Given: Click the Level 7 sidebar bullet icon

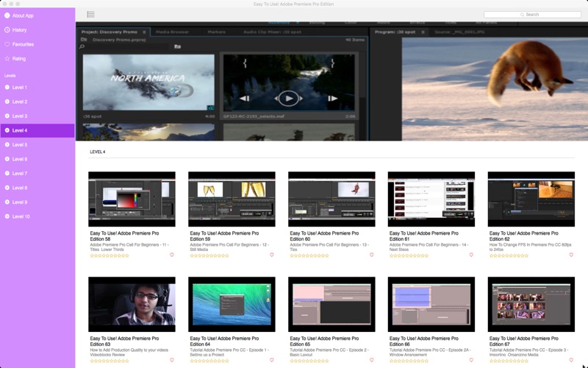Looking at the screenshot, I should click(7, 173).
